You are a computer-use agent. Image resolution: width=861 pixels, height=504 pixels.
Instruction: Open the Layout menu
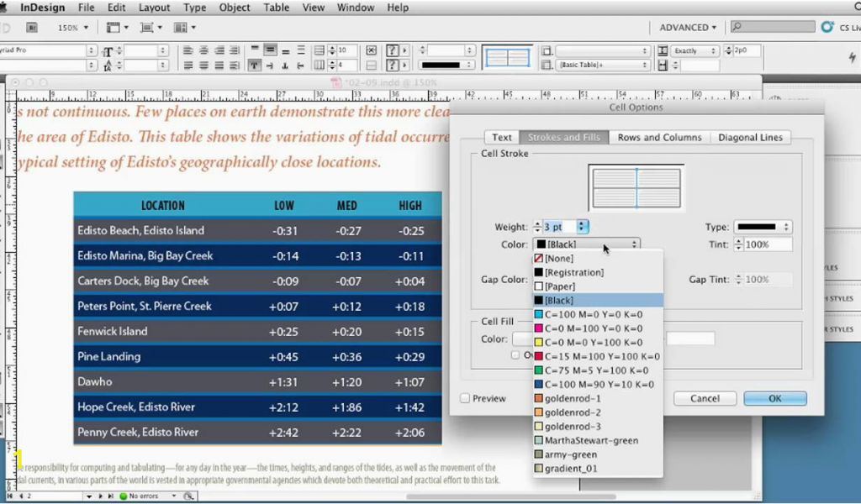(x=155, y=8)
